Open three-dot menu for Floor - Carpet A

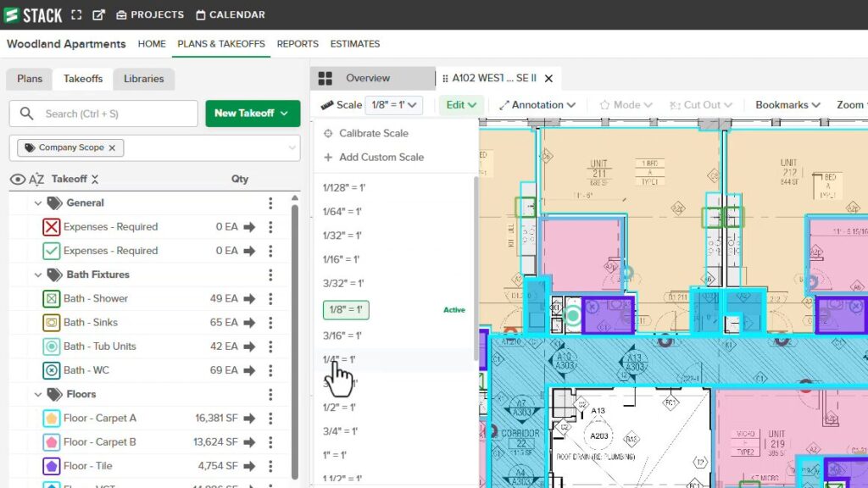coord(270,418)
